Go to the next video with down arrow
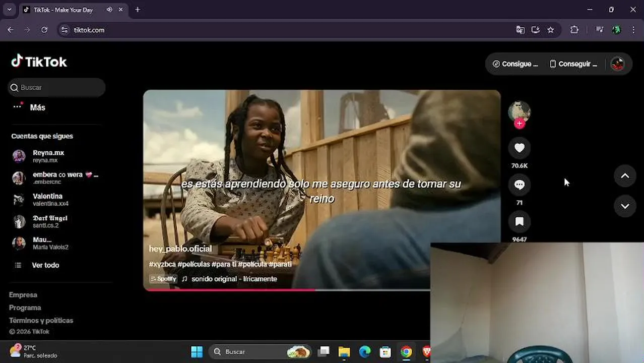The image size is (644, 363). click(x=625, y=206)
